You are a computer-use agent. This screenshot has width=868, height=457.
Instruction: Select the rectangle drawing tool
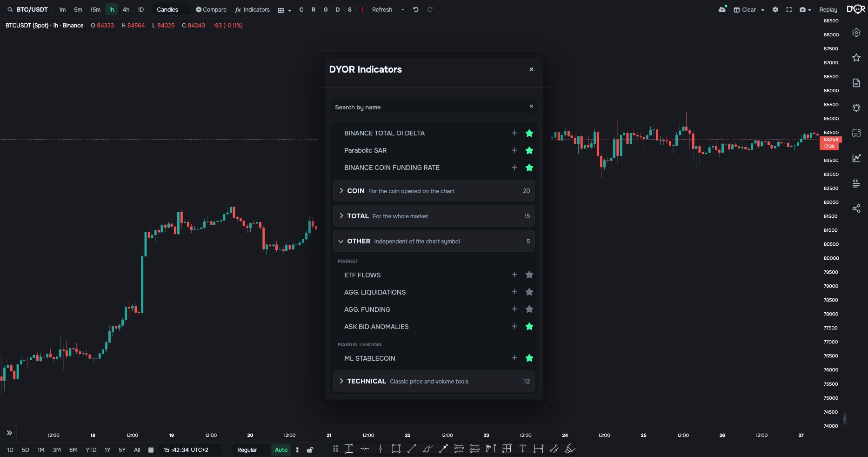pos(396,449)
